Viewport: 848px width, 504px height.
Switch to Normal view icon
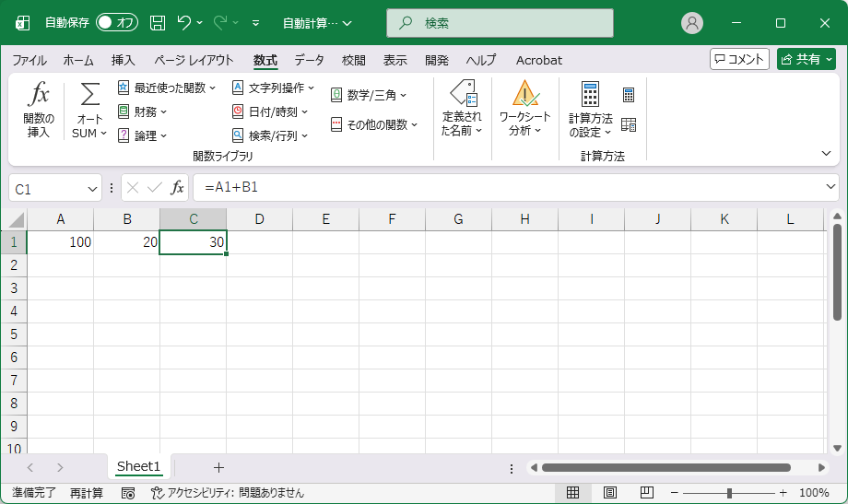coord(572,493)
